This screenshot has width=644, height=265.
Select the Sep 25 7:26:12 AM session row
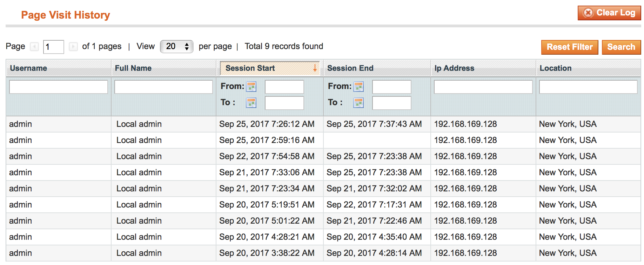[267, 124]
